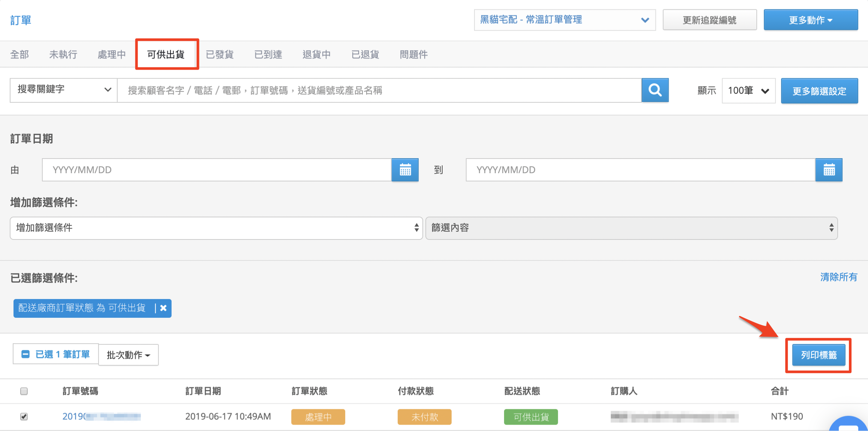This screenshot has height=431, width=868.
Task: Tick the select-all checkbox in table header
Action: point(24,391)
